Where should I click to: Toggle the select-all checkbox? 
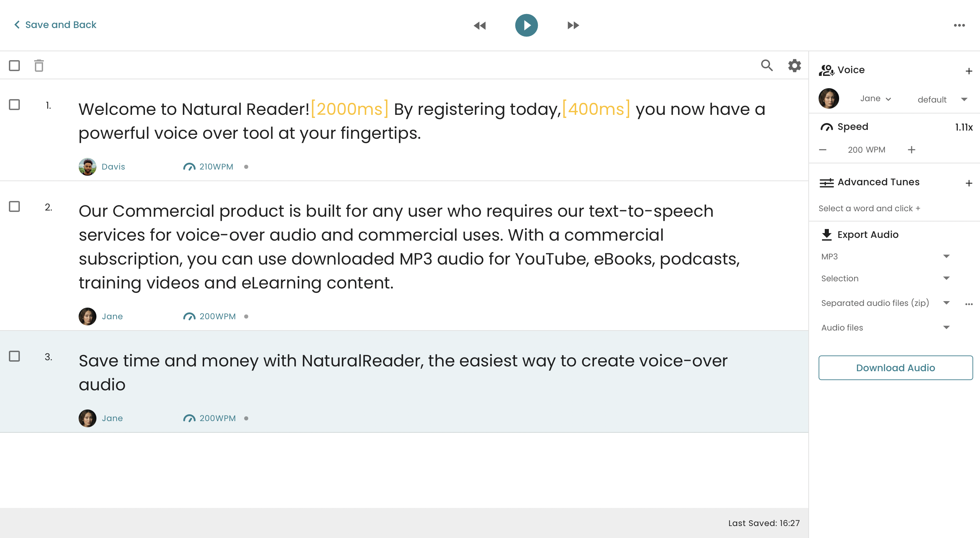pyautogui.click(x=15, y=65)
